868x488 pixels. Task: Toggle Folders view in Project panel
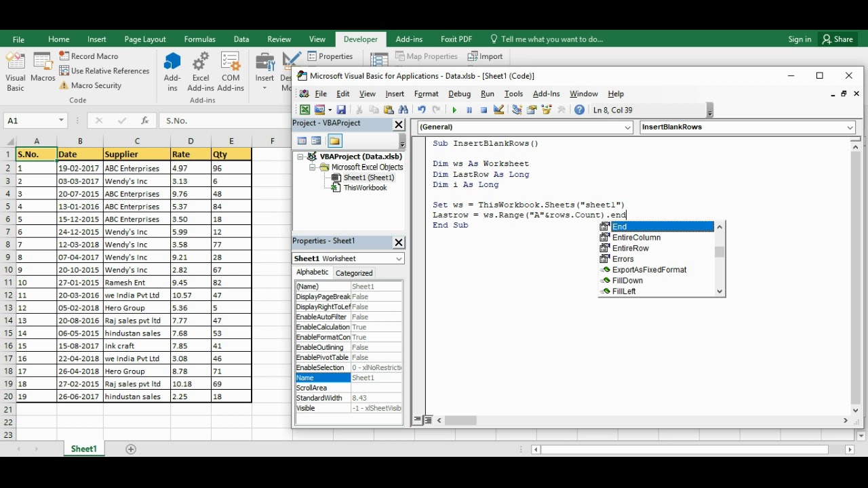[334, 141]
